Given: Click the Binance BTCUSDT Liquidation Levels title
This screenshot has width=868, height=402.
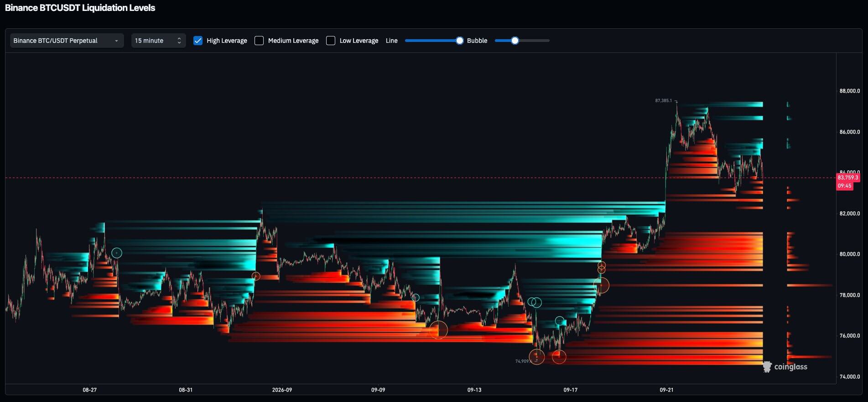Looking at the screenshot, I should 80,8.
